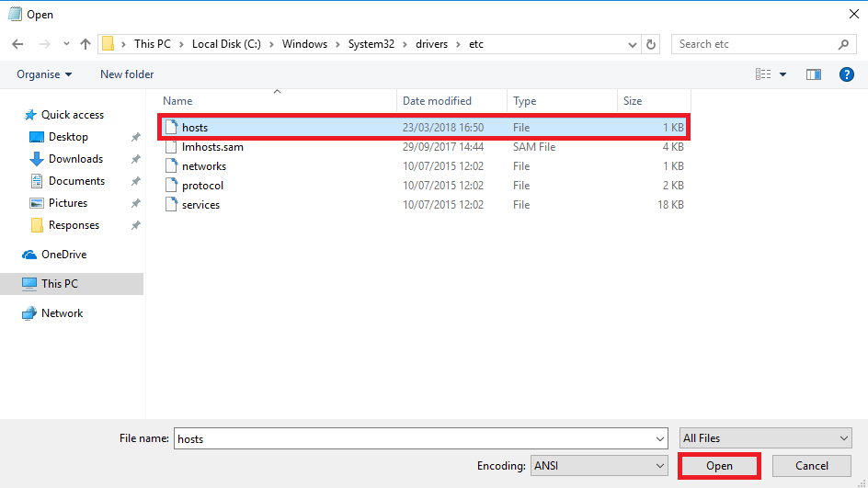Open the Organise menu
The width and height of the screenshot is (868, 488).
44,74
